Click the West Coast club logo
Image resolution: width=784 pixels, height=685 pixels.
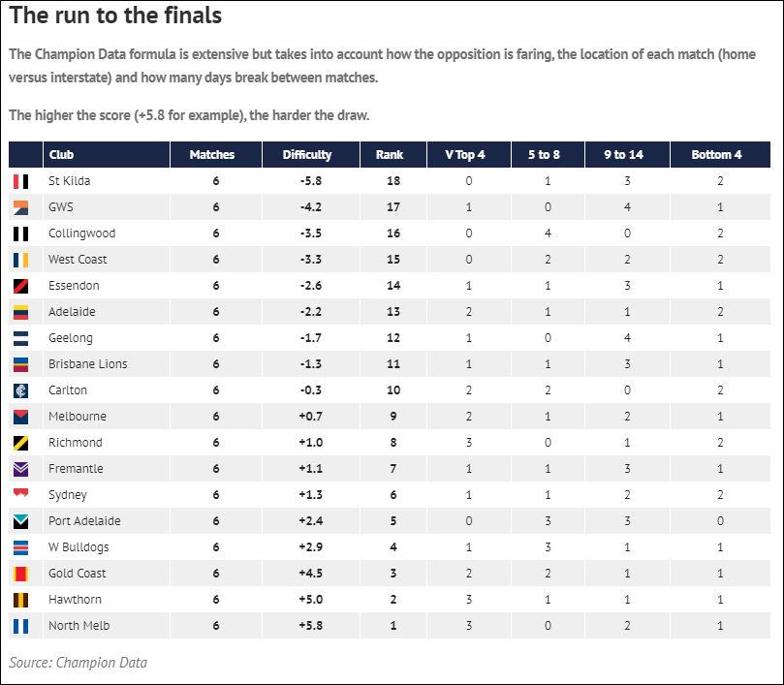pyautogui.click(x=21, y=260)
